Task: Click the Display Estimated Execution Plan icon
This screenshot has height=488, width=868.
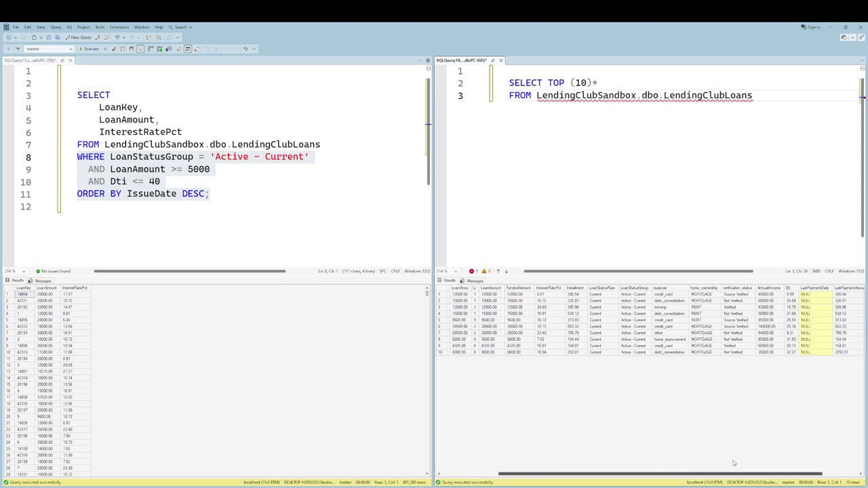Action: 123,49
